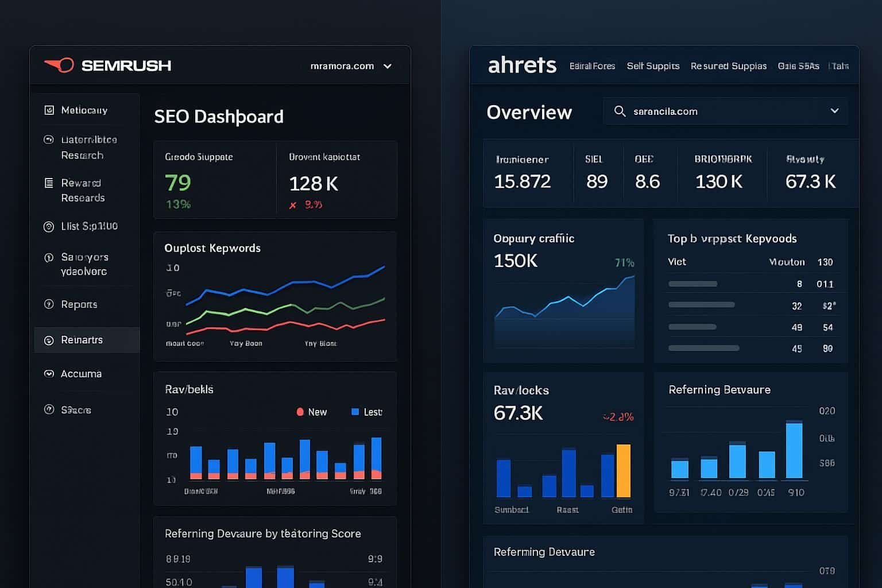Open the Eiiral Fores tab in Ahrefs
The width and height of the screenshot is (882, 588).
point(592,66)
